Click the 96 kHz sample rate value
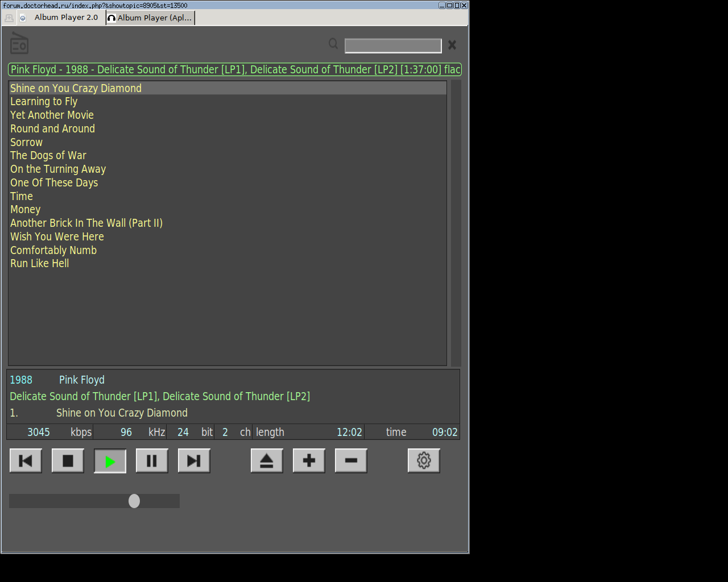The width and height of the screenshot is (728, 582). pyautogui.click(x=126, y=432)
